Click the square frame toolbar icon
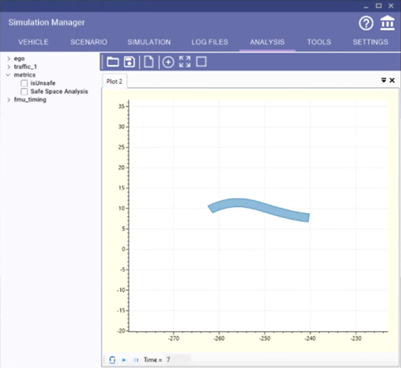This screenshot has height=368, width=401. 201,62
